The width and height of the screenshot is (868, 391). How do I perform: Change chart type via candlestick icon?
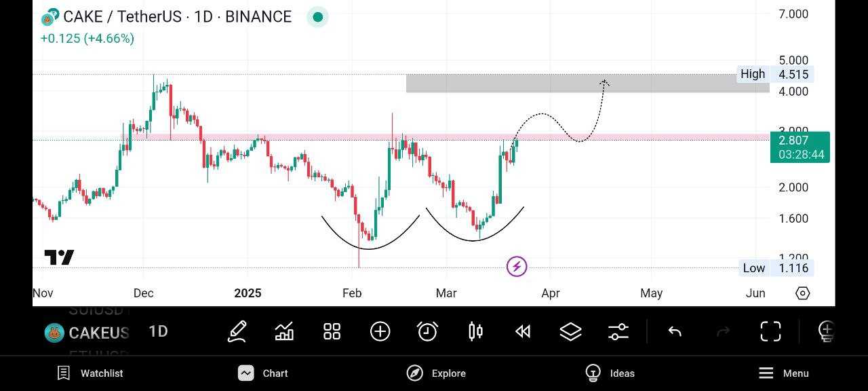(475, 331)
